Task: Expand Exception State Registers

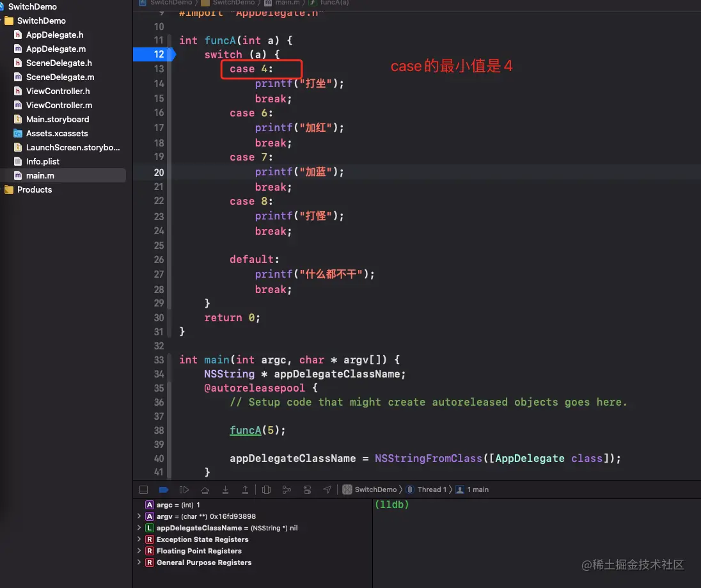Action: coord(139,539)
